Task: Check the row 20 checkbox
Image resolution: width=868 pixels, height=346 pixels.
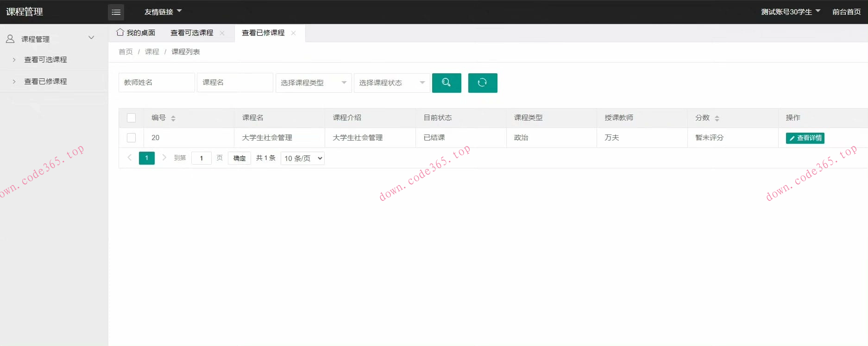Action: 132,138
